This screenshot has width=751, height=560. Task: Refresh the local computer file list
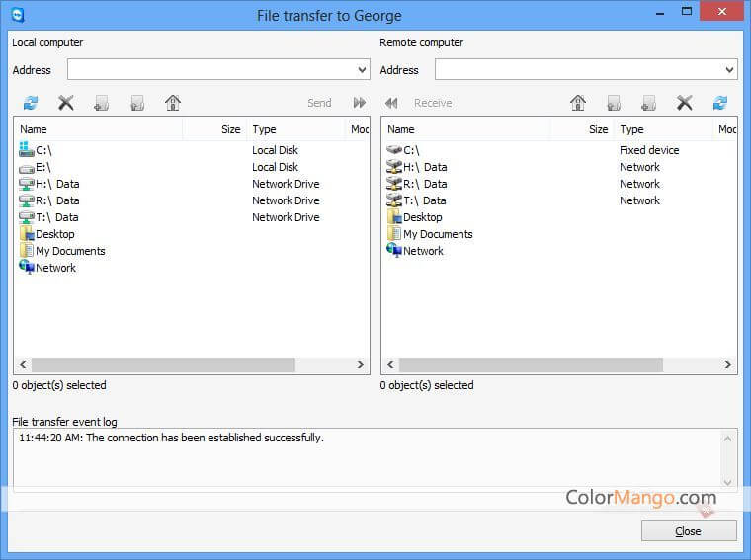tap(31, 103)
